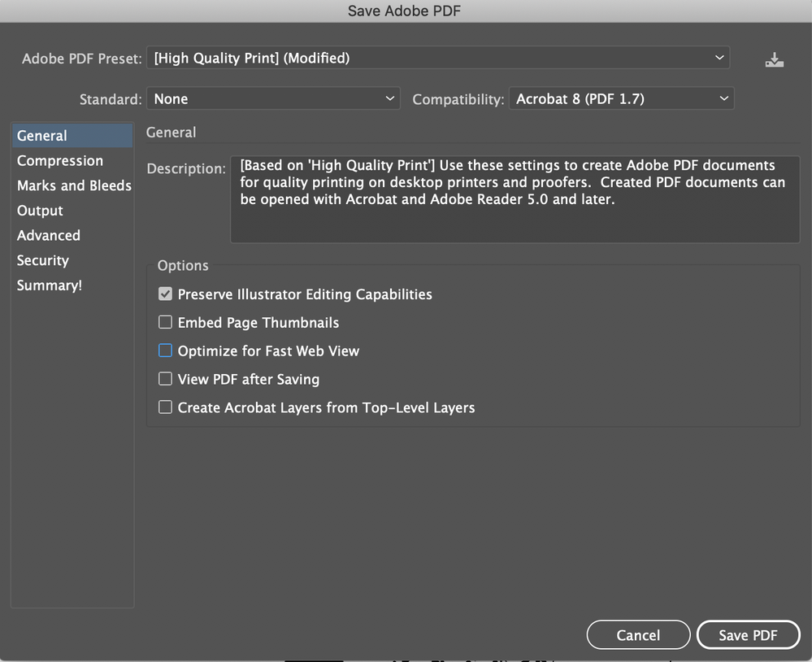Open the Marks and Bleeds section
Image resolution: width=812 pixels, height=662 pixels.
coord(72,185)
